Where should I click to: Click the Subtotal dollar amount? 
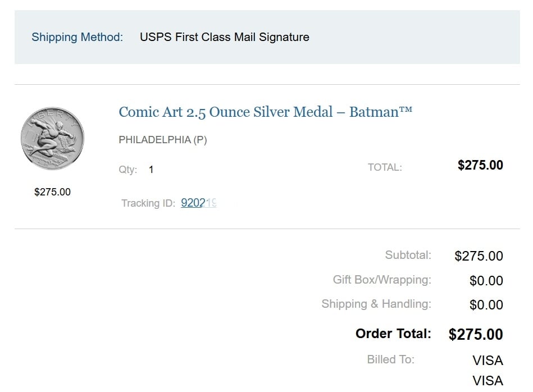coord(479,256)
